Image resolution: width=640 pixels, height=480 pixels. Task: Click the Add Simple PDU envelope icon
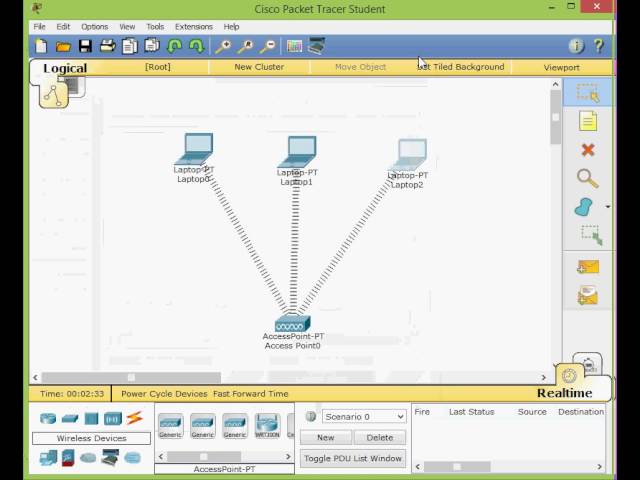click(x=588, y=267)
